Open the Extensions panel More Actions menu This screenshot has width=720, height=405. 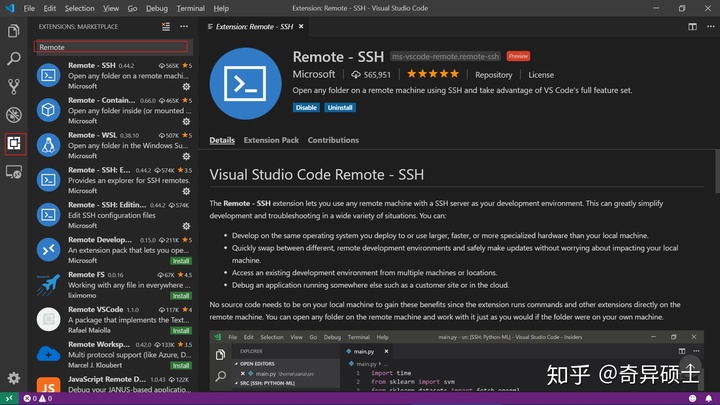pyautogui.click(x=184, y=27)
